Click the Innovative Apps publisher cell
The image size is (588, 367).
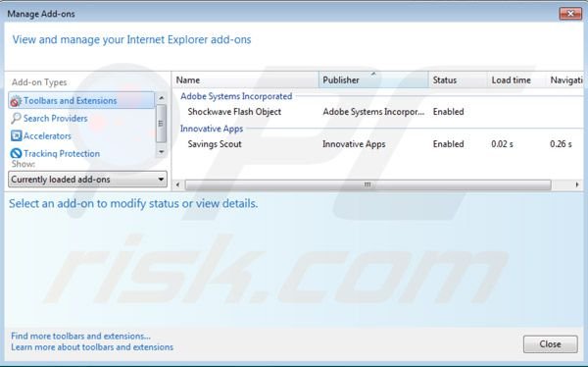[x=354, y=144]
